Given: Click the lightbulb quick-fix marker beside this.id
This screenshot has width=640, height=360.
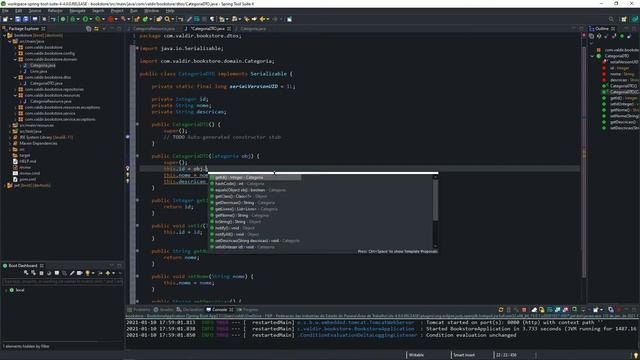Looking at the screenshot, I should click(127, 169).
